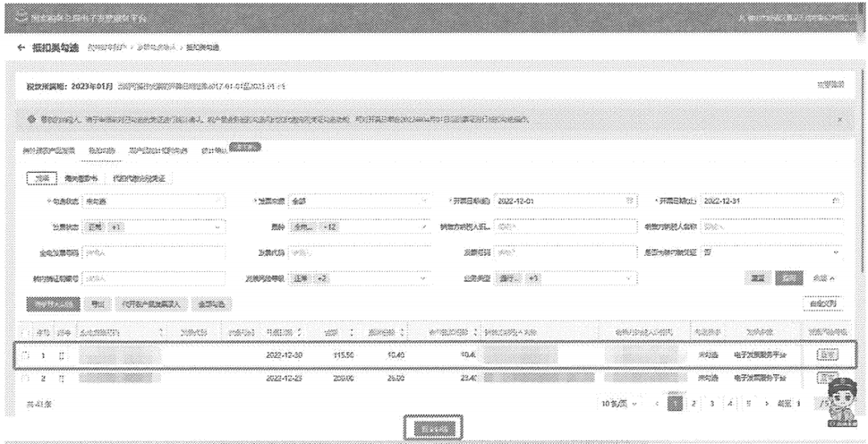Go to results page 4
Viewport: 868px width, 444px height.
coord(730,404)
